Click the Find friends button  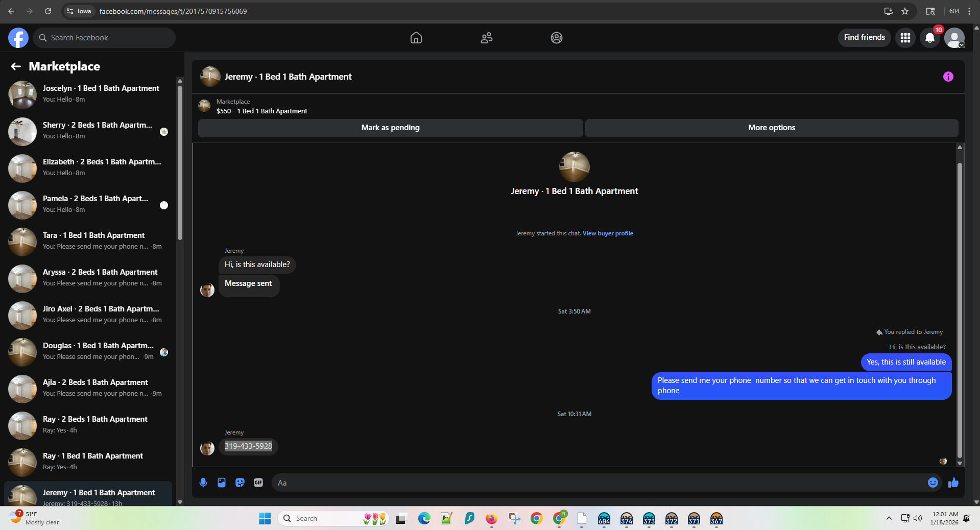pos(864,37)
